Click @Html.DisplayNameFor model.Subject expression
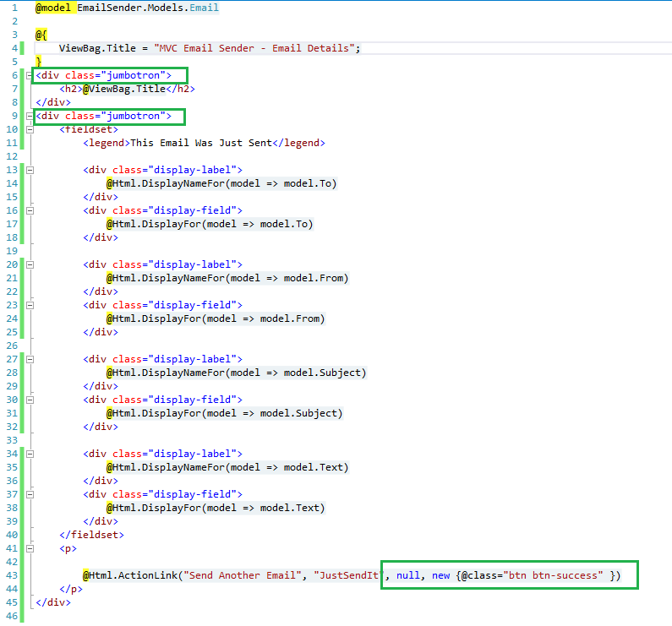The image size is (672, 626). coord(237,373)
